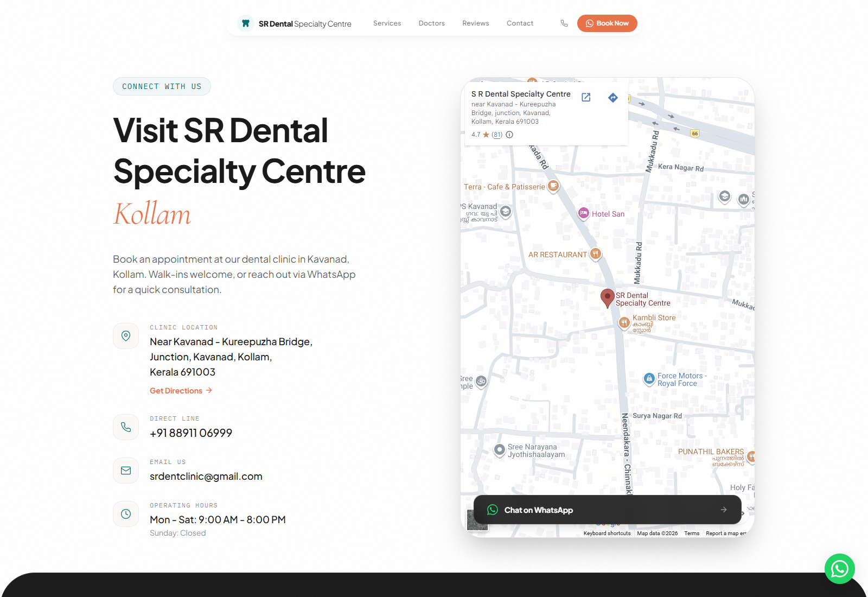Click the rating info circle icon beside 81 reviews
The width and height of the screenshot is (868, 597).
(x=509, y=135)
